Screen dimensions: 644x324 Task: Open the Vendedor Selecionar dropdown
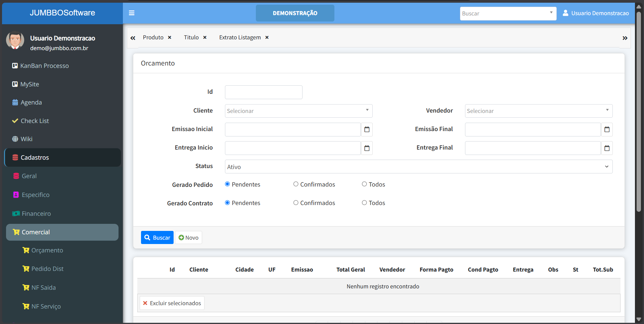pyautogui.click(x=539, y=111)
